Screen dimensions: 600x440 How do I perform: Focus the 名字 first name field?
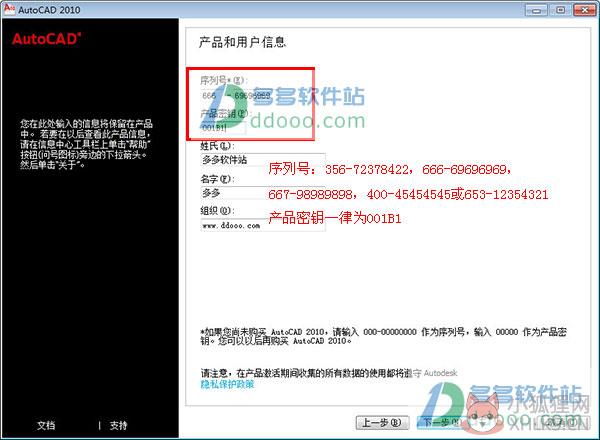point(263,193)
